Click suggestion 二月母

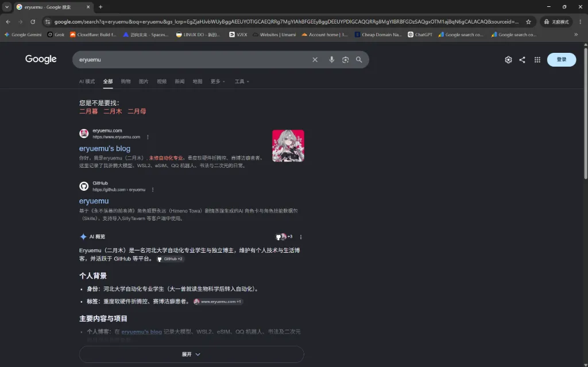coord(137,111)
